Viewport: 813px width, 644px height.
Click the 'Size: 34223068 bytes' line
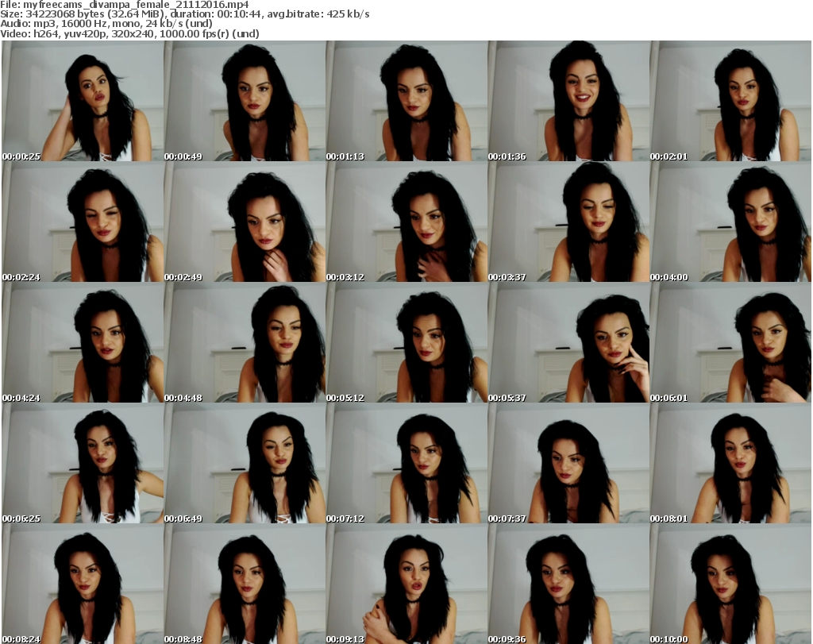pos(184,14)
